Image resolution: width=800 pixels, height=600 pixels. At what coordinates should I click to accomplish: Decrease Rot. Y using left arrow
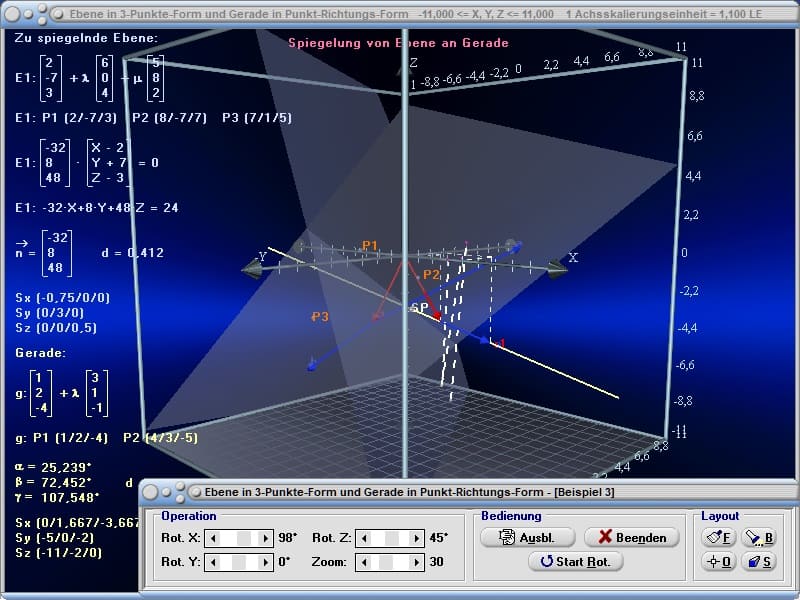(x=213, y=562)
